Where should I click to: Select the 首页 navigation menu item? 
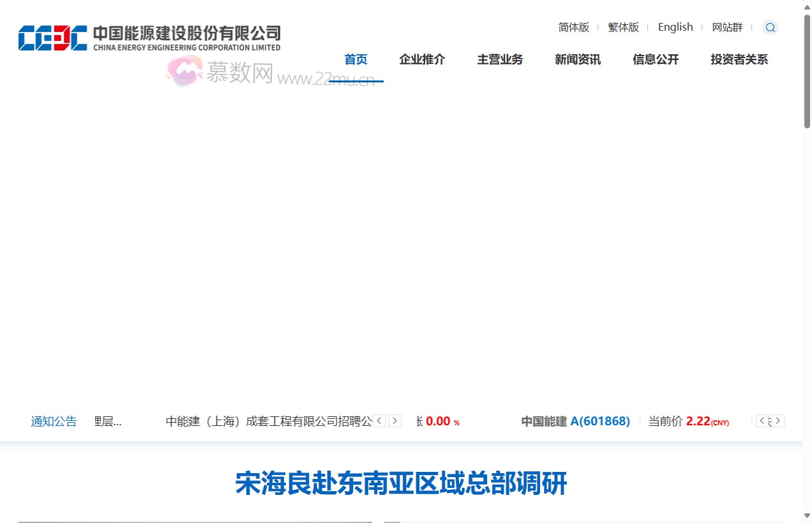tap(356, 59)
